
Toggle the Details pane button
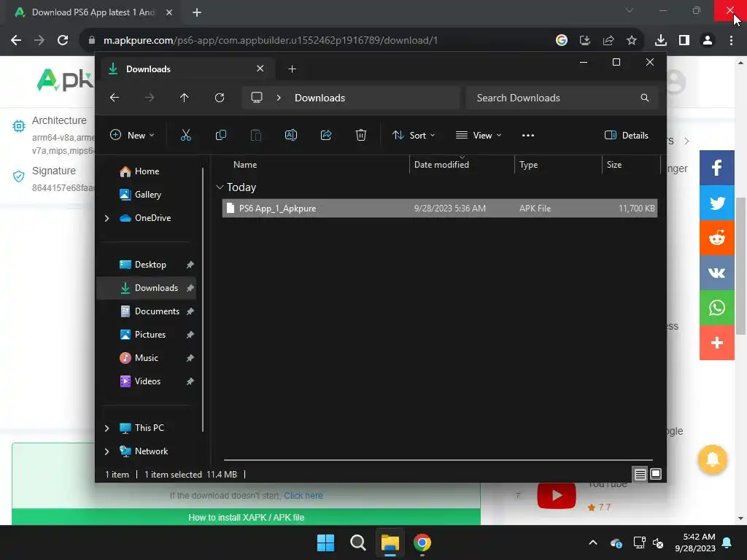click(x=626, y=135)
